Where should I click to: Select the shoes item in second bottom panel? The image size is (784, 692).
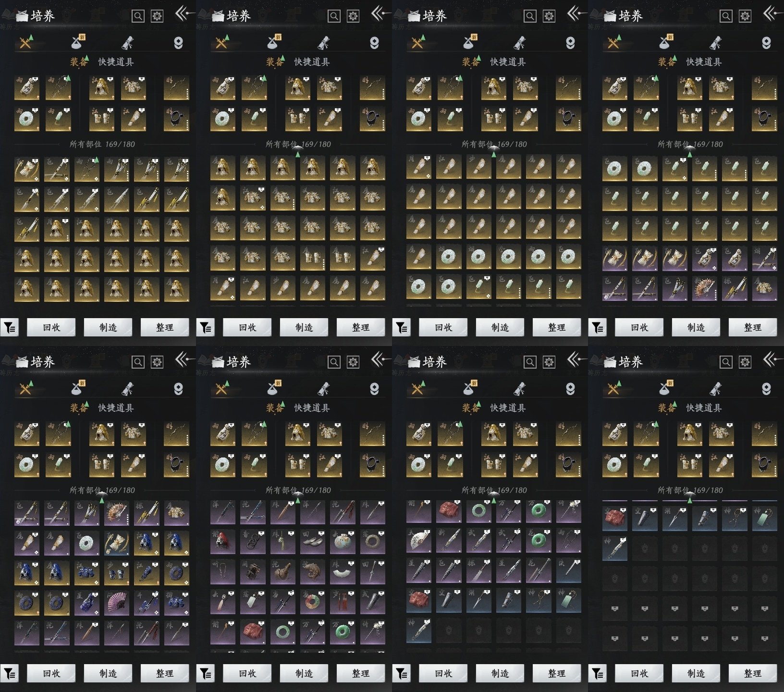click(x=312, y=542)
